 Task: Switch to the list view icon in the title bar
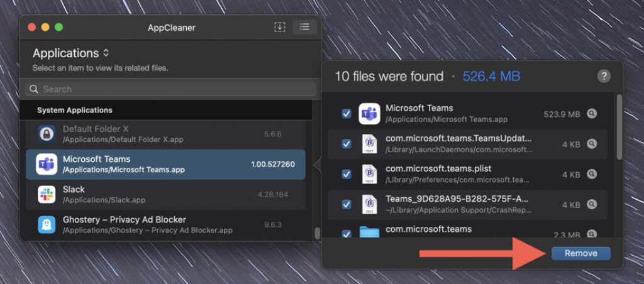click(x=304, y=27)
